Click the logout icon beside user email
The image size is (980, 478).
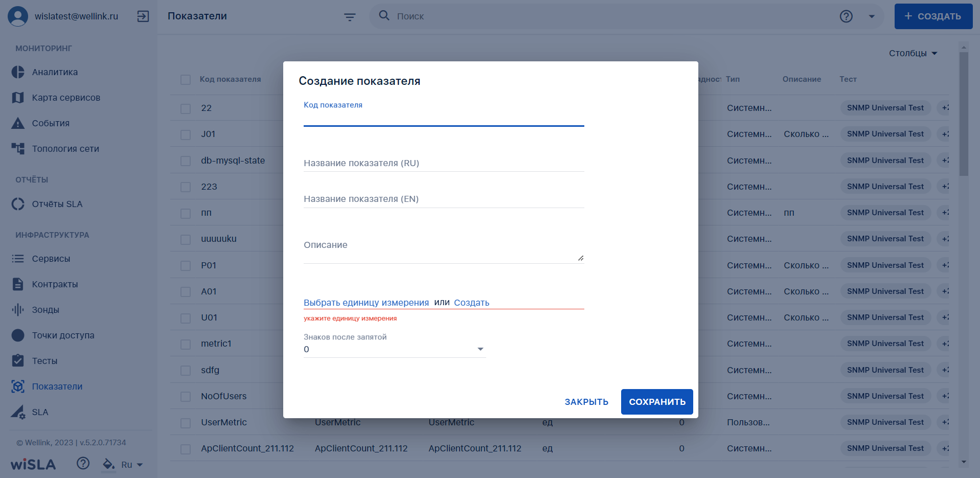click(143, 16)
